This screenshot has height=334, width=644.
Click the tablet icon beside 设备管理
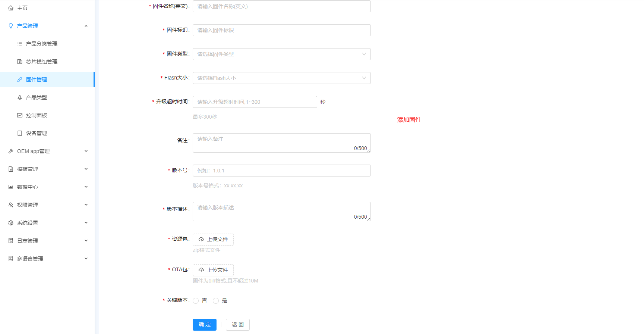[20, 133]
